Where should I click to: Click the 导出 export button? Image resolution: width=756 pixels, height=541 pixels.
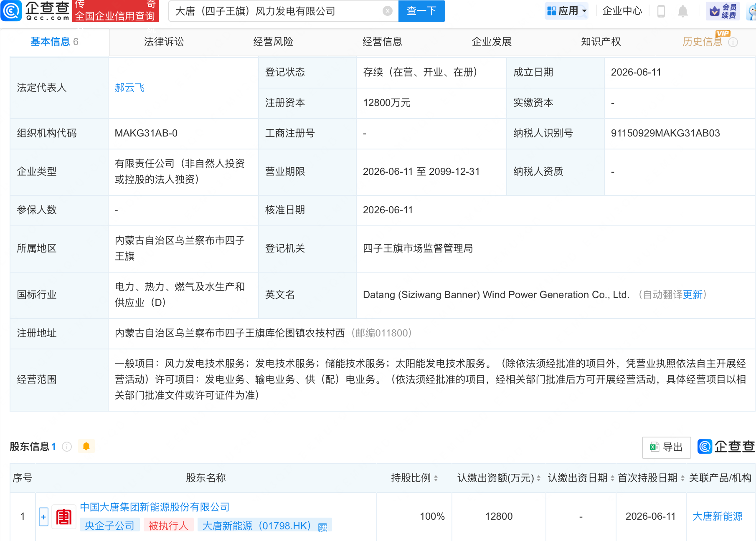pyautogui.click(x=667, y=447)
